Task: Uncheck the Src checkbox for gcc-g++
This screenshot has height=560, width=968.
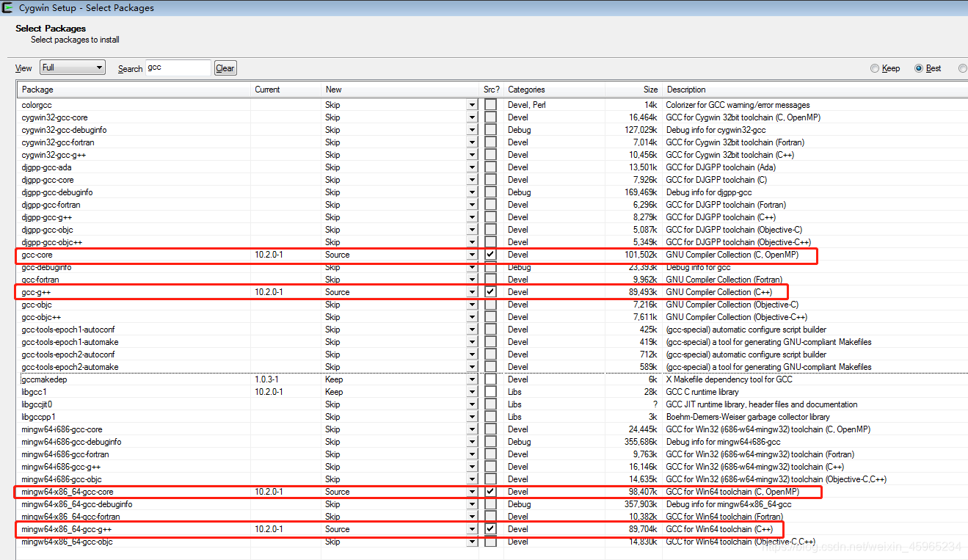Action: coord(490,292)
